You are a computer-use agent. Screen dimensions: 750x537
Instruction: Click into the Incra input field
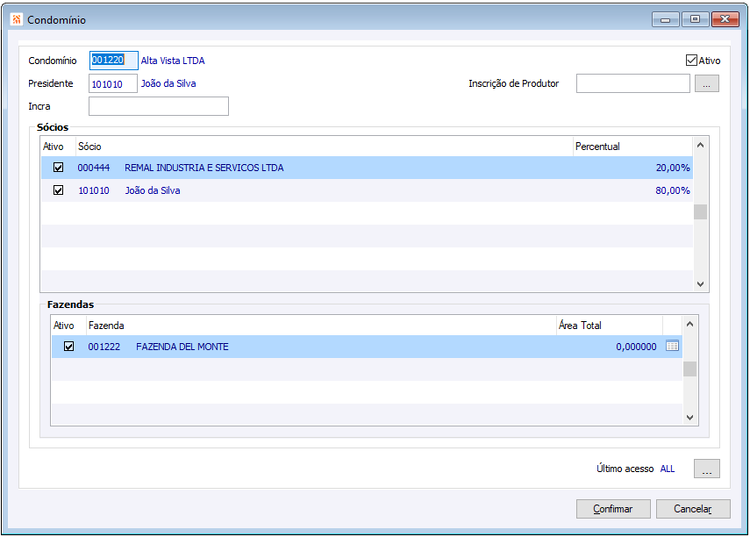(x=158, y=106)
